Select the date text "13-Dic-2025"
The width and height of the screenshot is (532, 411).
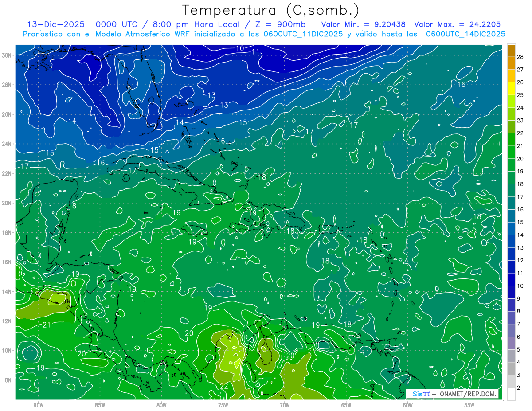click(55, 24)
